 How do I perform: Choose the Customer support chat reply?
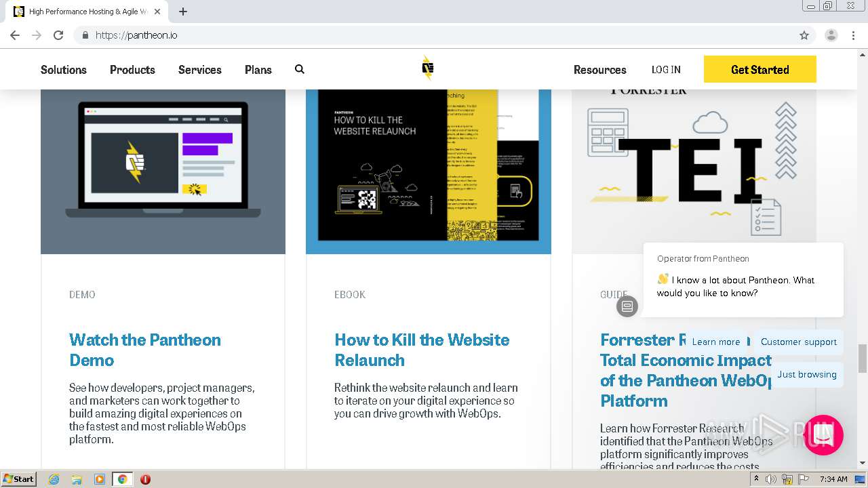point(799,342)
